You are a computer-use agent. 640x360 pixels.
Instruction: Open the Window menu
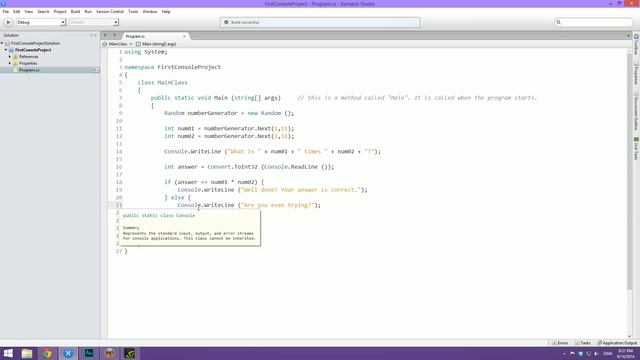pyautogui.click(x=150, y=12)
